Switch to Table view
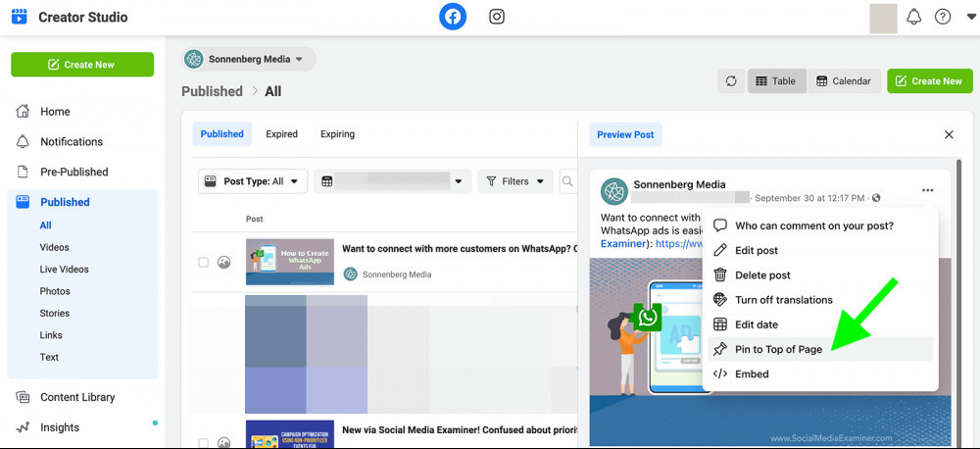The image size is (980, 449). pyautogui.click(x=775, y=80)
